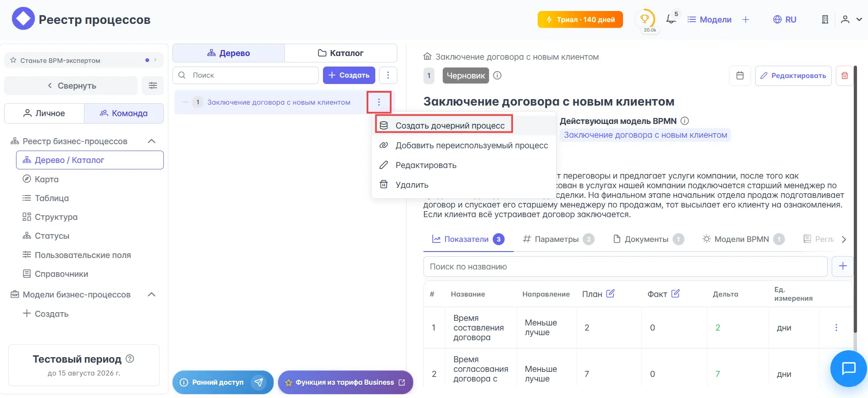The height and width of the screenshot is (398, 868).
Task: Switch to Личное view
Action: point(45,113)
